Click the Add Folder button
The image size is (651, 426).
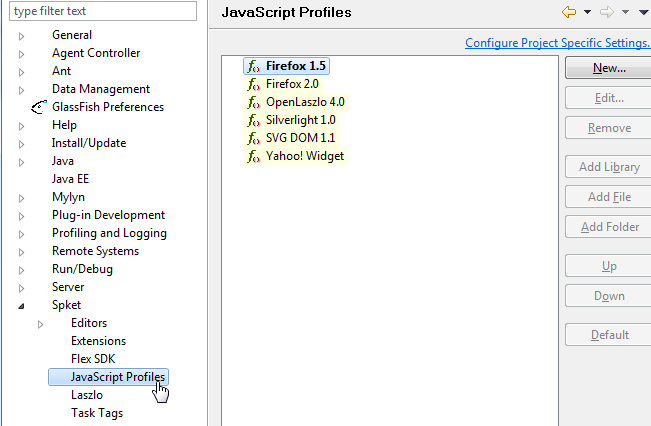pyautogui.click(x=609, y=227)
